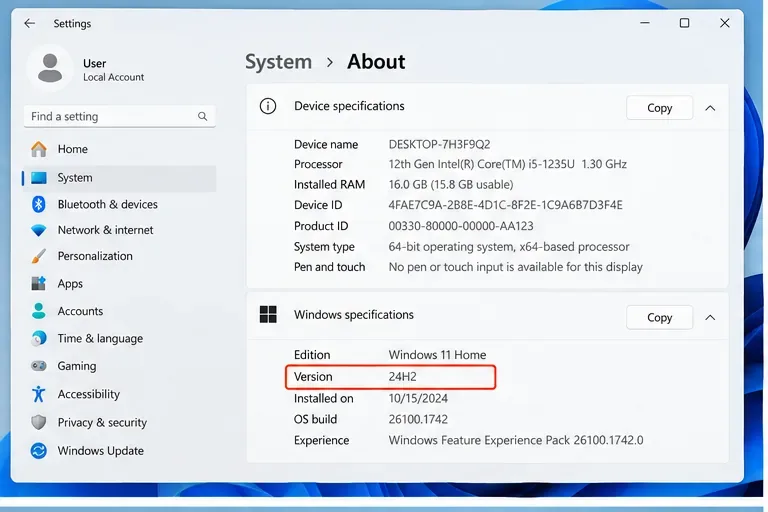Select the Windows Feature Experience Pack value
The image size is (768, 512).
point(516,440)
